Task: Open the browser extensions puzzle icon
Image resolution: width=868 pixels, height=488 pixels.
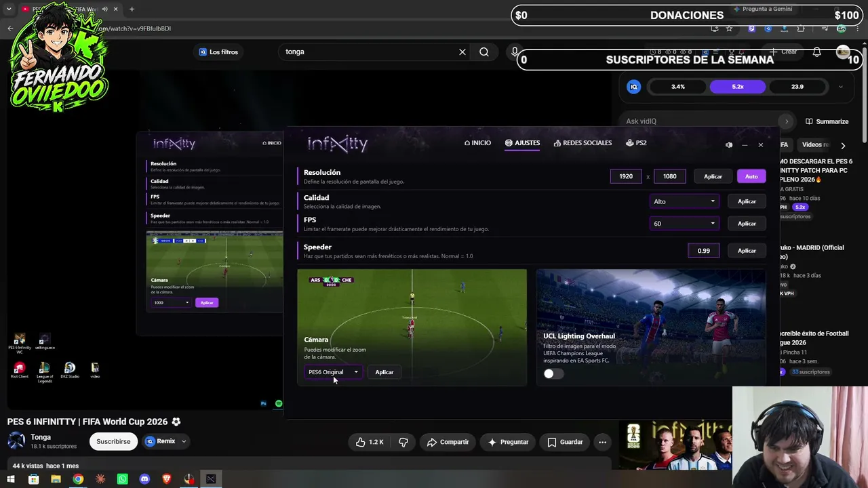Action: tap(801, 28)
